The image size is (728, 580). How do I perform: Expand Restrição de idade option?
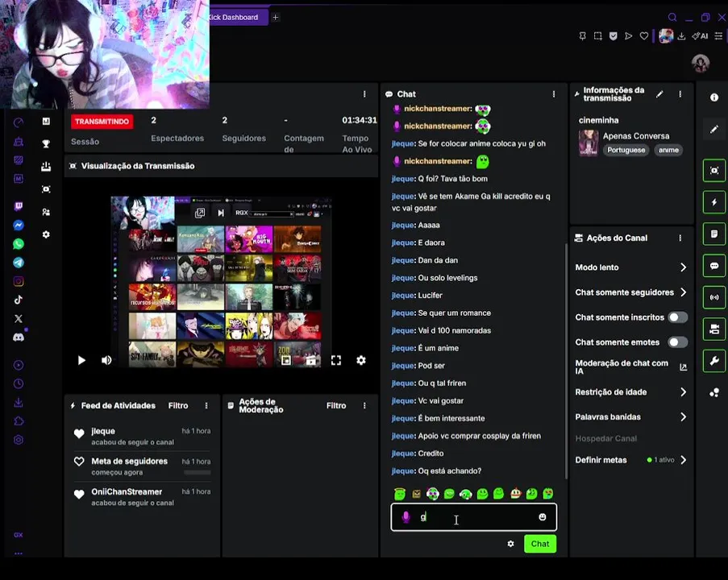coord(630,392)
